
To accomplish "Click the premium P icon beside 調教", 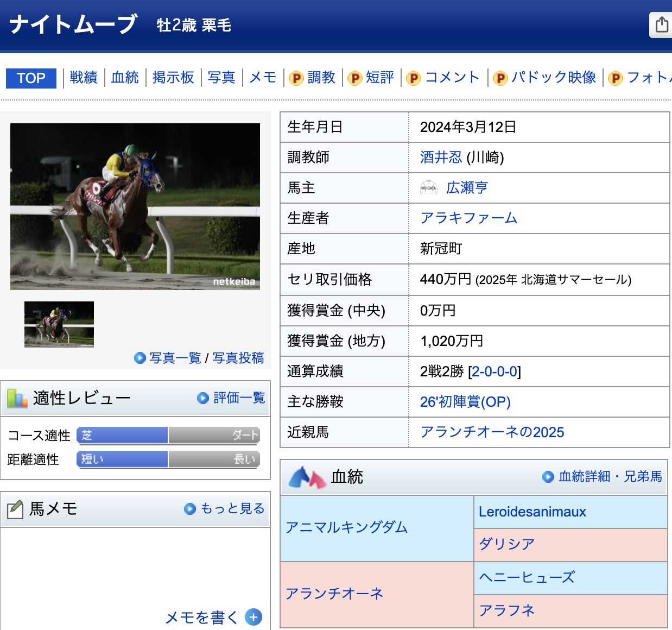I will click(x=296, y=78).
